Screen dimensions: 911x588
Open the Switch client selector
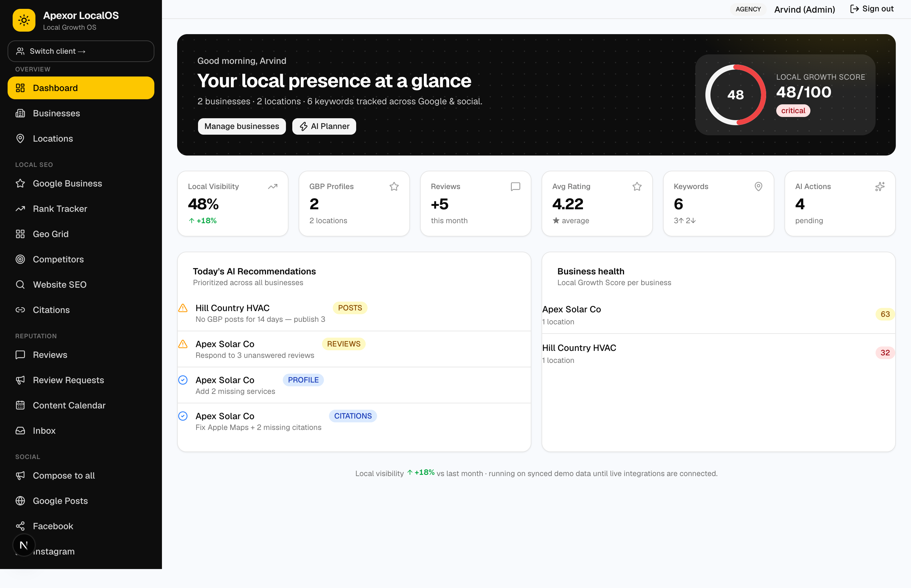coord(81,51)
